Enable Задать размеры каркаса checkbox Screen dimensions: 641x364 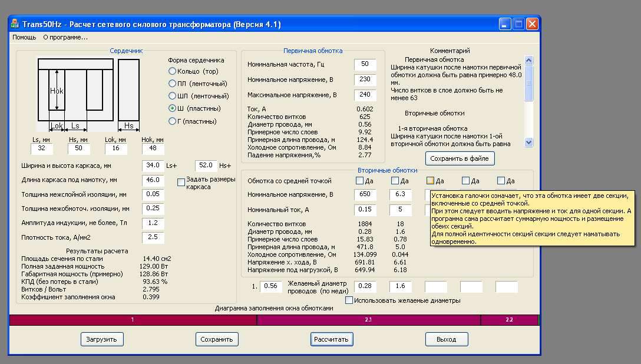181,183
